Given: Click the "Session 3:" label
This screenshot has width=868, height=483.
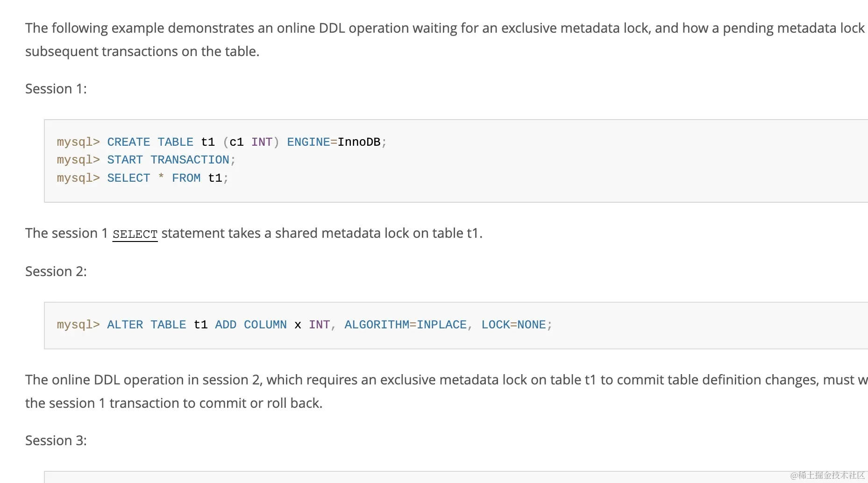Looking at the screenshot, I should point(56,440).
